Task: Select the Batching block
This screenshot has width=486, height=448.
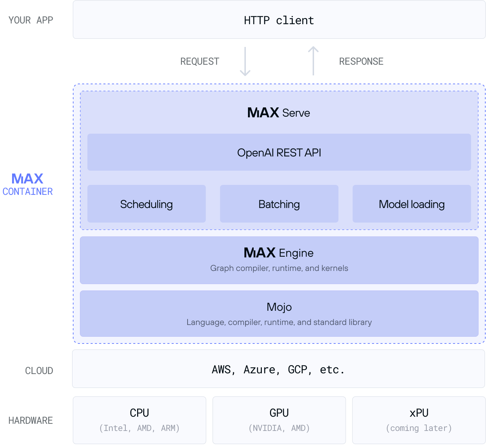Action: (279, 204)
